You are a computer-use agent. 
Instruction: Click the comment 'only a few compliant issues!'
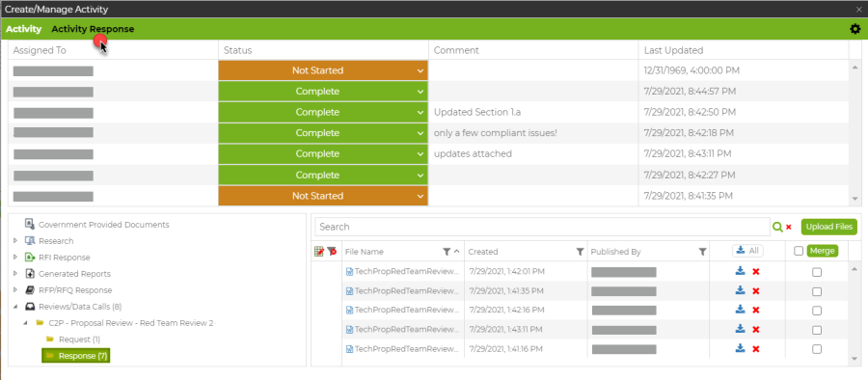coord(496,133)
